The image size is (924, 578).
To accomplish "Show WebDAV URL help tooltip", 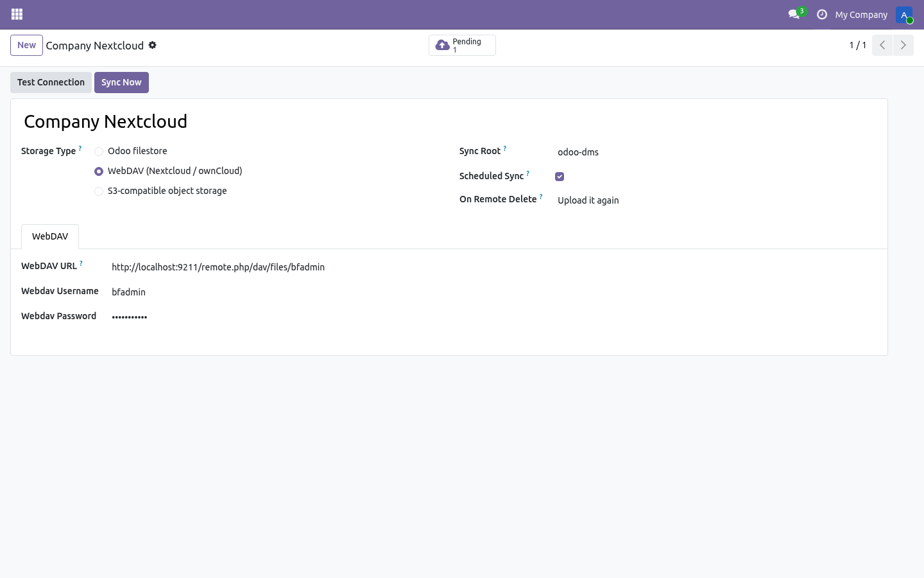I will (x=81, y=263).
